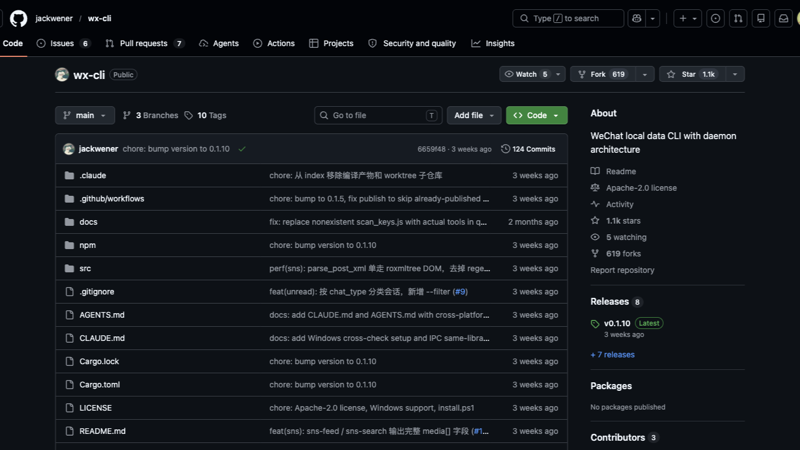Open the 619 forks link
This screenshot has width=800, height=450.
pyautogui.click(x=623, y=254)
